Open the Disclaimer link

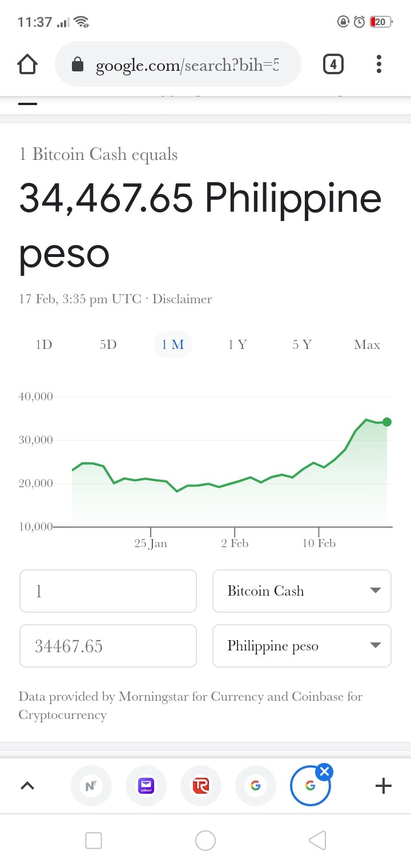click(x=182, y=299)
